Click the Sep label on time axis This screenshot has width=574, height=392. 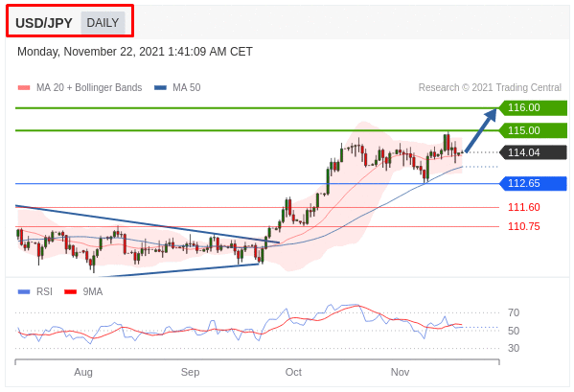190,372
